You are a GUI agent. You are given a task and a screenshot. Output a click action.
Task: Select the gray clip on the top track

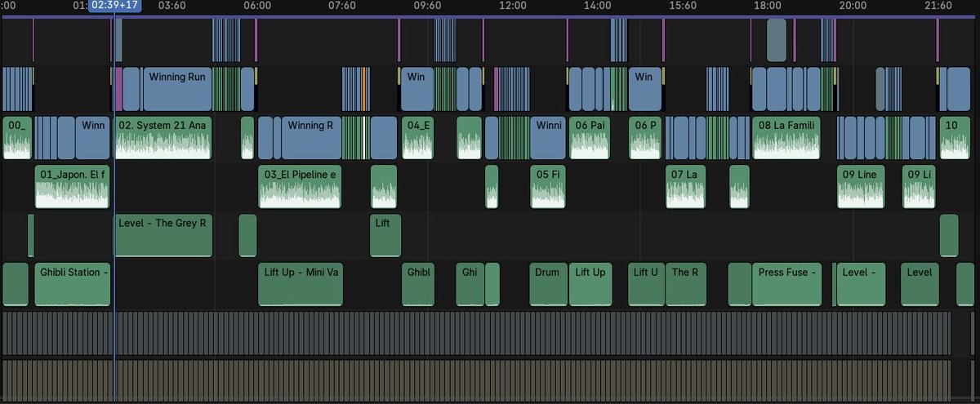777,40
